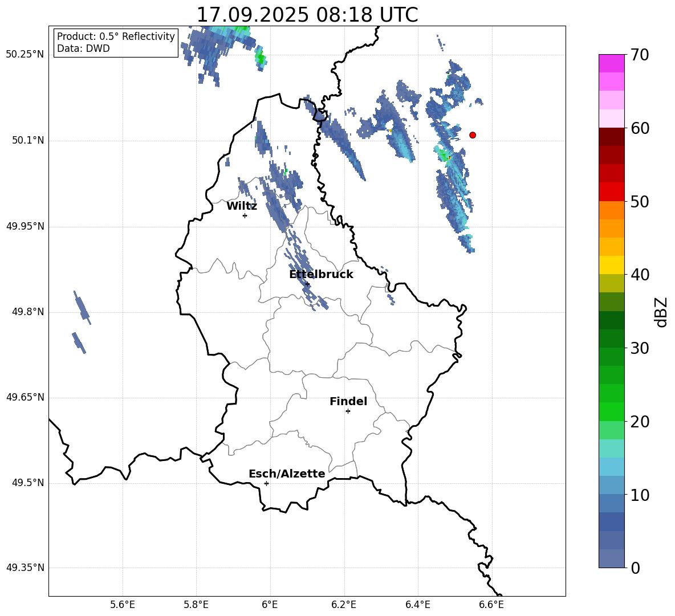Click the 10 tick on the colorbar
Viewport: 675px width, 616px height.
tap(640, 495)
